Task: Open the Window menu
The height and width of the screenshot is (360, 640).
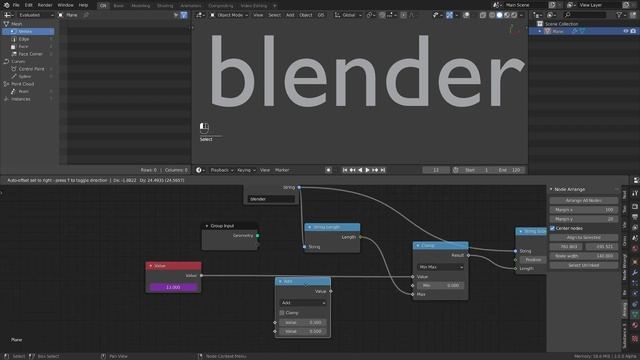Action: pos(65,5)
